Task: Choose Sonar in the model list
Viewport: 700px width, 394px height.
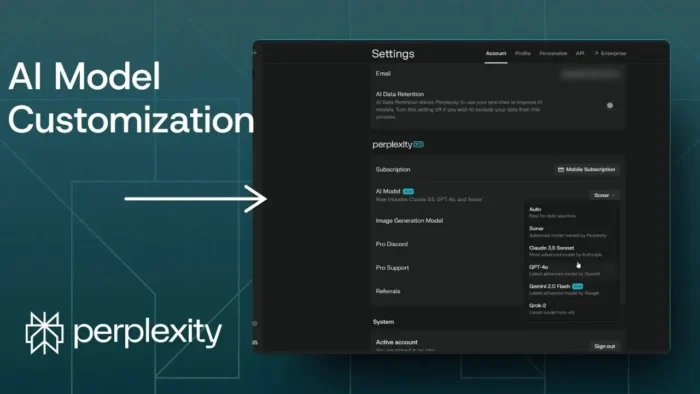Action: 571,232
